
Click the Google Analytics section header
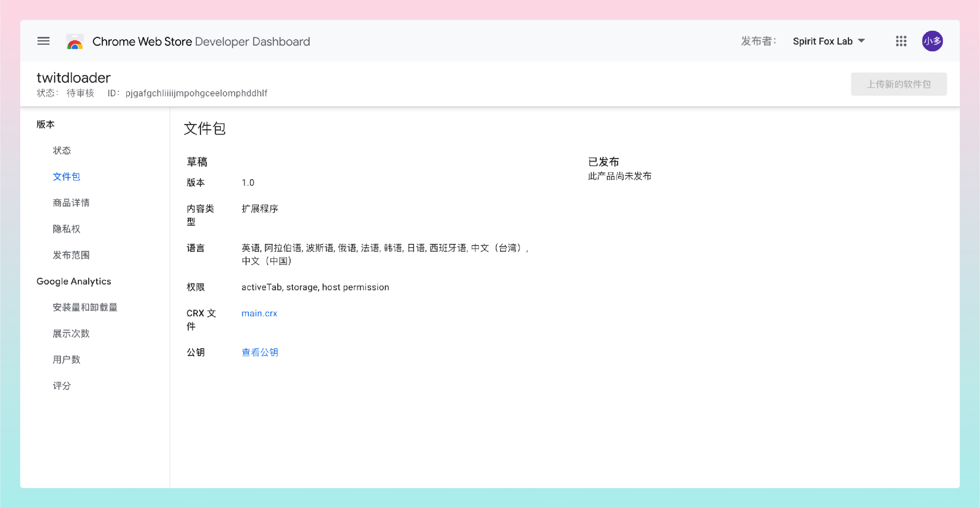[x=74, y=281]
